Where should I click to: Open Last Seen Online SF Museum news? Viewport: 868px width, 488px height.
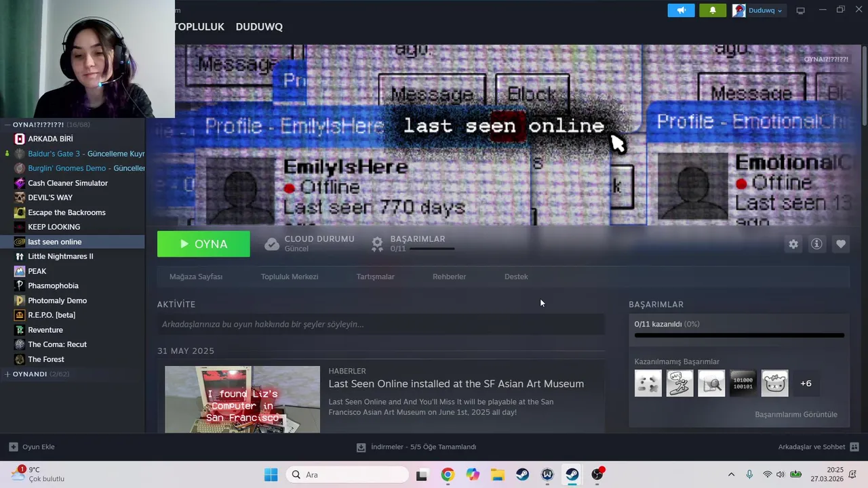tap(456, 384)
